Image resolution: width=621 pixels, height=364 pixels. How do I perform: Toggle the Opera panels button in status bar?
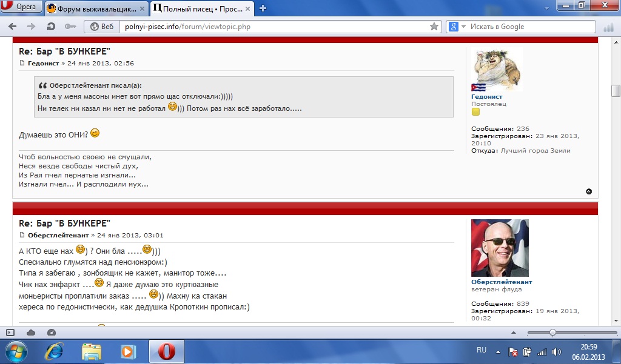(x=11, y=333)
